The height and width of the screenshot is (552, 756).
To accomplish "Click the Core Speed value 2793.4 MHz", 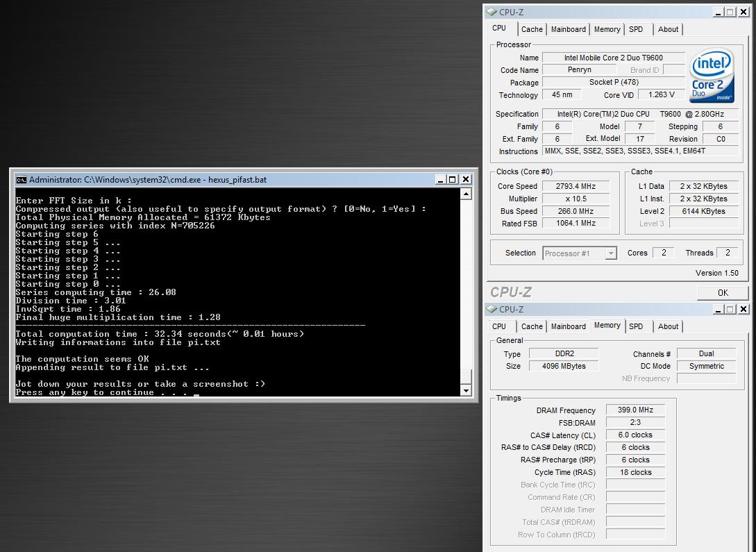I will point(576,186).
